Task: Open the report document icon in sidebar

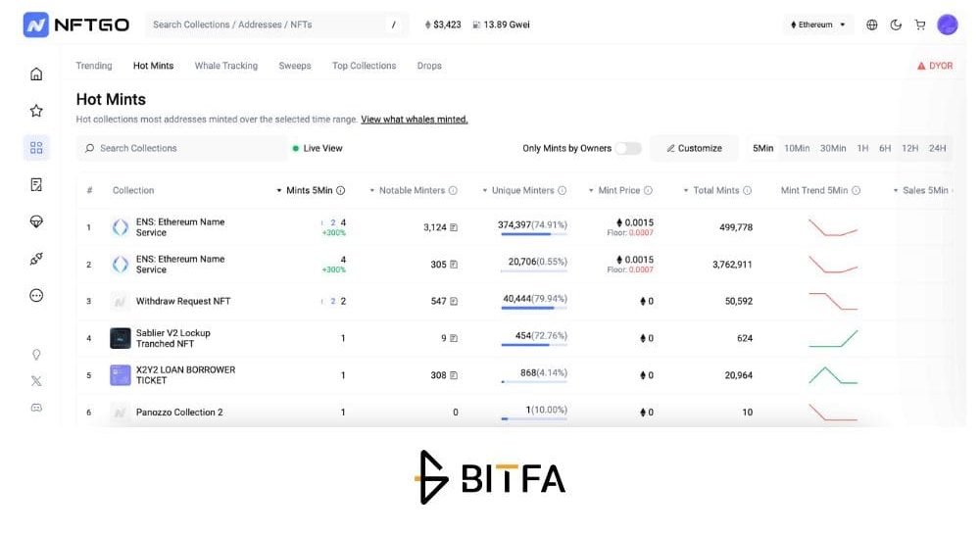Action: tap(36, 184)
